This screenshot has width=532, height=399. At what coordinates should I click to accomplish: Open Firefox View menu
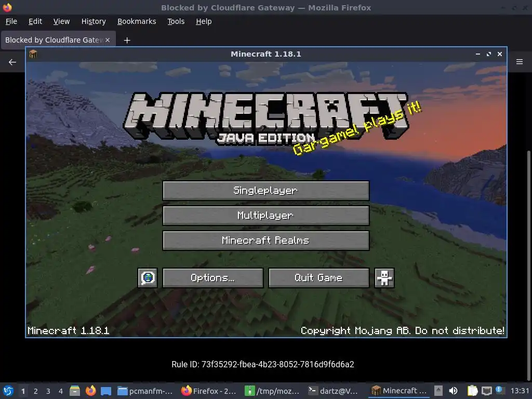tap(61, 21)
